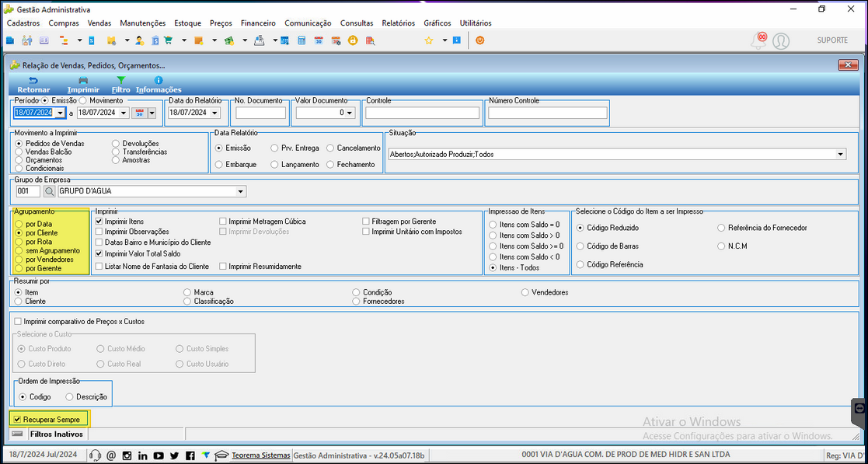Select por Data grouping option
This screenshot has width=868, height=464.
(19, 225)
